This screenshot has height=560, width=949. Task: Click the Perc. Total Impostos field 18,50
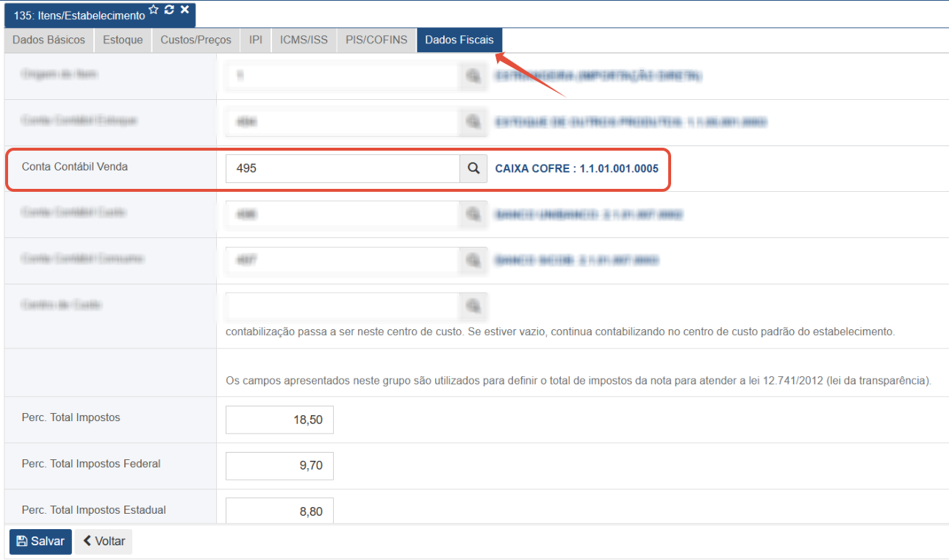pyautogui.click(x=279, y=420)
